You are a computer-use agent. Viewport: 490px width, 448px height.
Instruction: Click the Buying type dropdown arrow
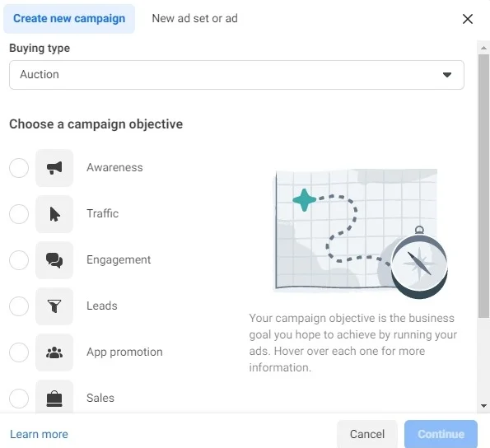tap(447, 75)
